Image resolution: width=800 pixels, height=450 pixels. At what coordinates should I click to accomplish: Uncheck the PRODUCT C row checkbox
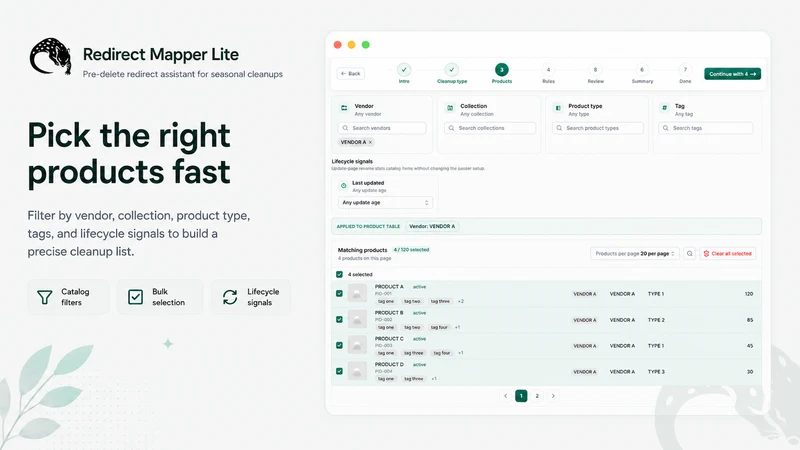(x=339, y=345)
